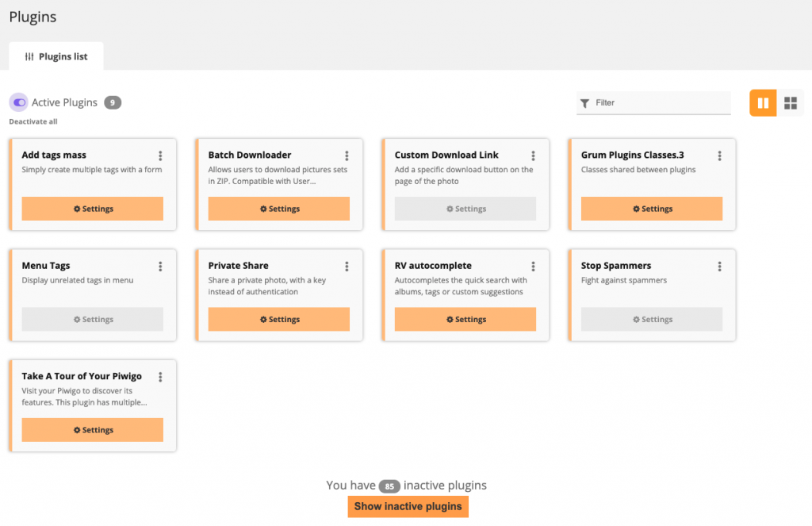Open Settings for RV autocomplete
Screen dimensions: 812x526
[465, 319]
